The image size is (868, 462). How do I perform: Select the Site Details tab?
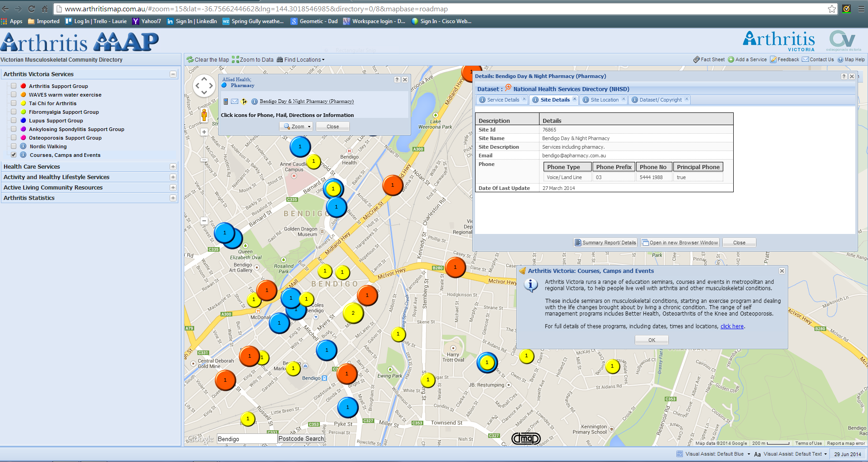click(554, 100)
